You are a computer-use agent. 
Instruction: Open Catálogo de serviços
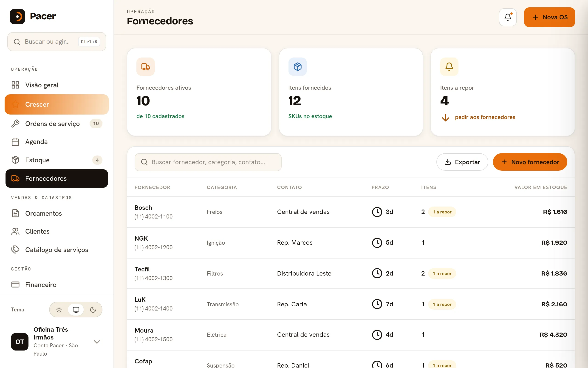click(57, 250)
